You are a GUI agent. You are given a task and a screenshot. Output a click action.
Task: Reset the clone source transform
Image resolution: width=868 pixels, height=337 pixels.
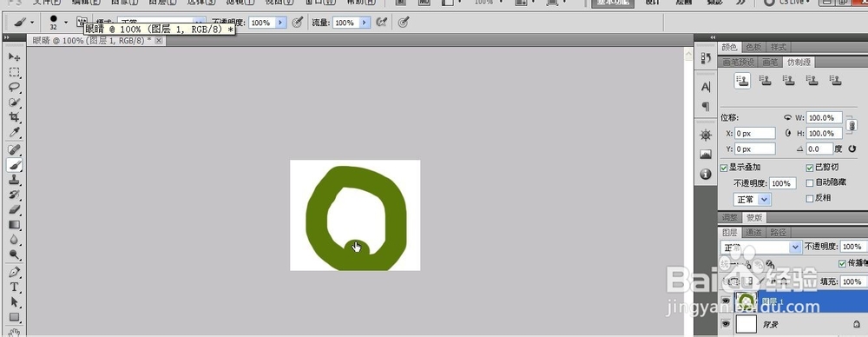pos(852,149)
